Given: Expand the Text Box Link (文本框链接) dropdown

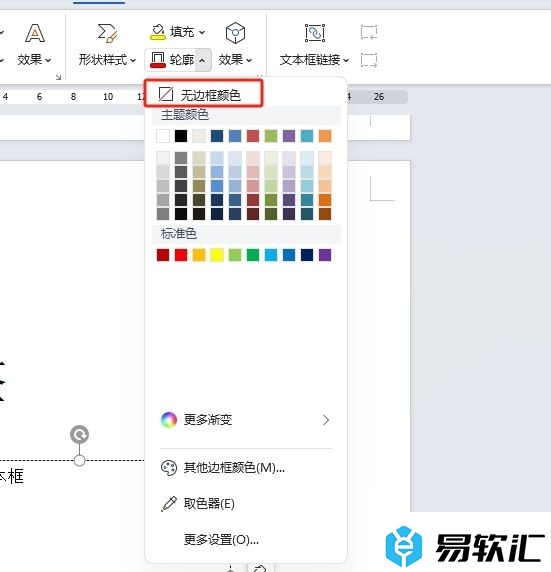Looking at the screenshot, I should (x=346, y=60).
